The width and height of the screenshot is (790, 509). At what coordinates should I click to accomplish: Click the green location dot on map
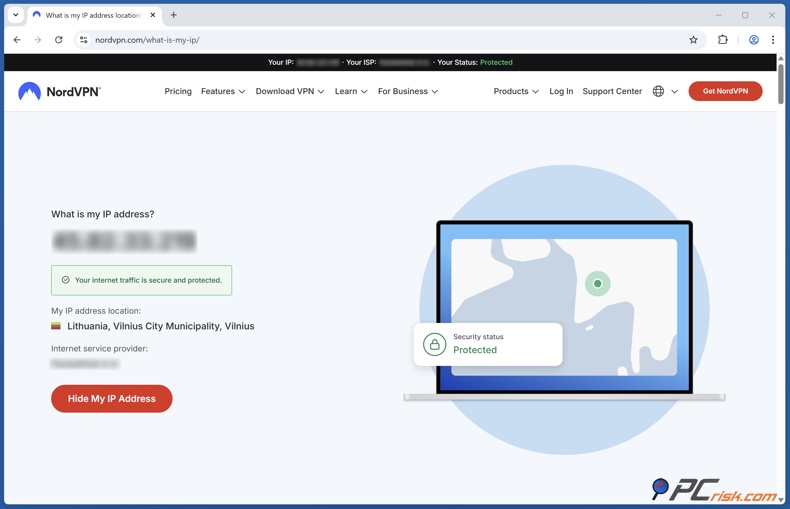(598, 283)
